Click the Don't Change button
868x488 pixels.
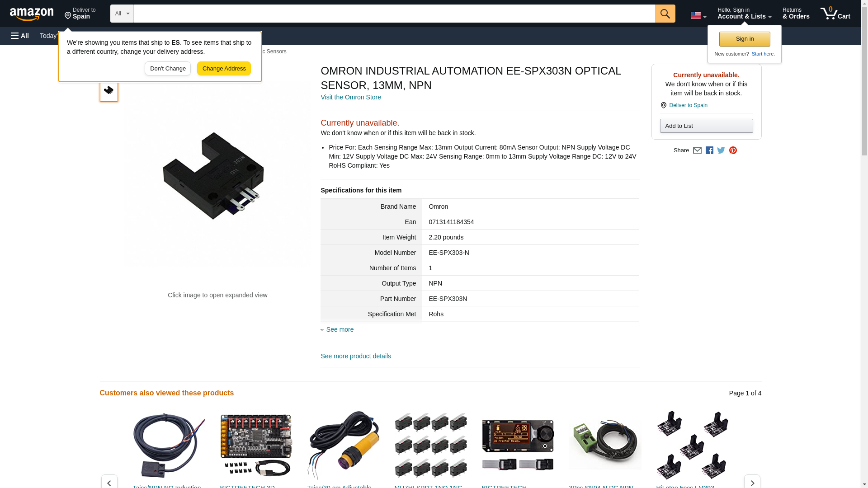(168, 69)
